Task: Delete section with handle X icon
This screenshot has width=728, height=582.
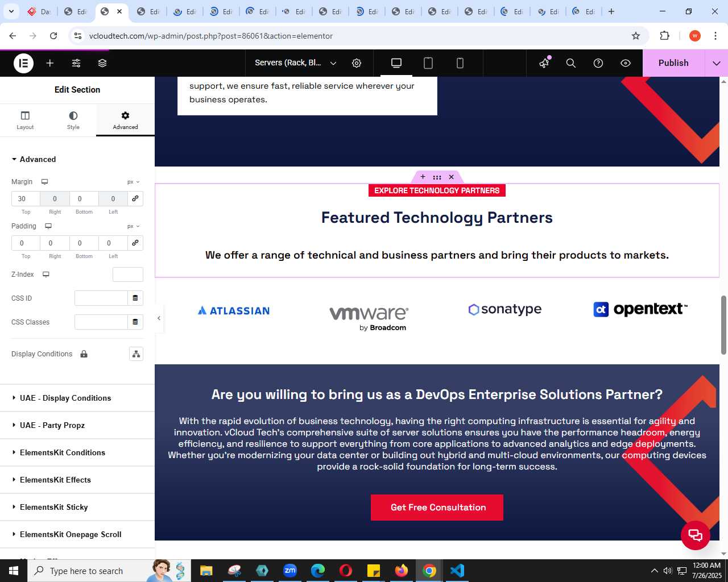Action: tap(452, 177)
